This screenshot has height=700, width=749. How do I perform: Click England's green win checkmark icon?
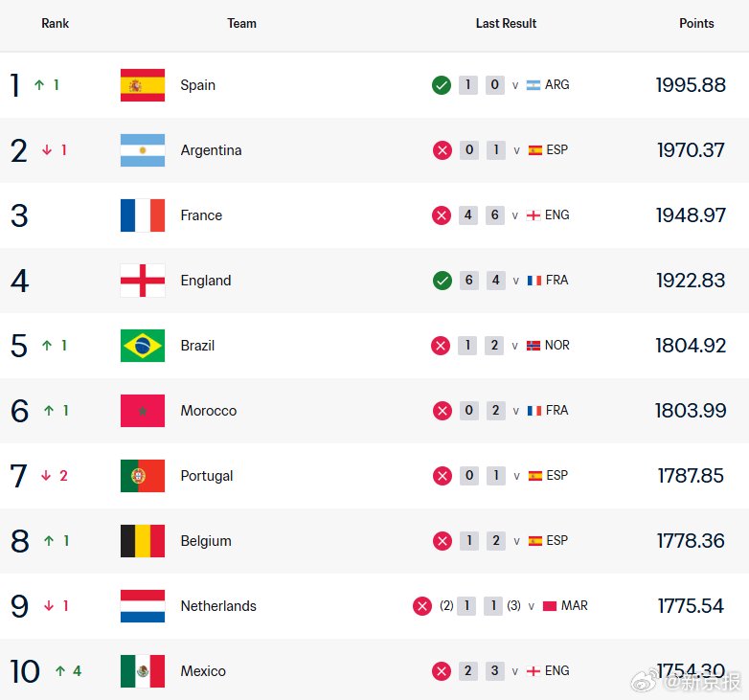pos(443,281)
